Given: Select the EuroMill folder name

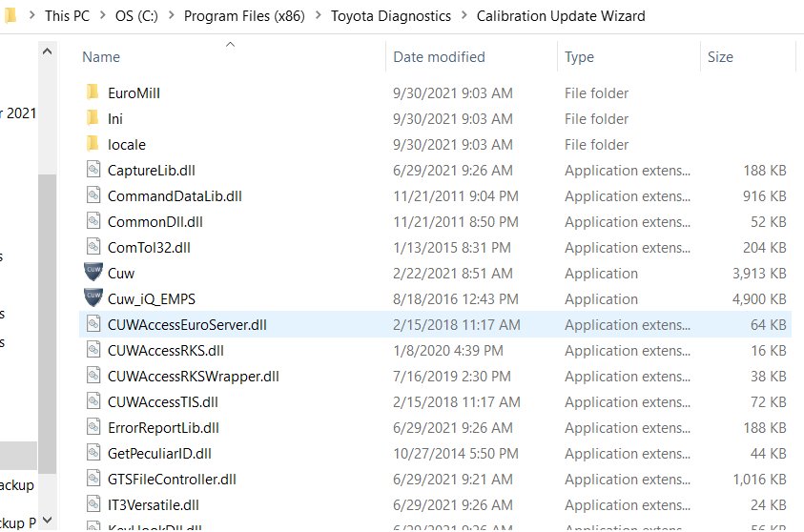Looking at the screenshot, I should 134,93.
